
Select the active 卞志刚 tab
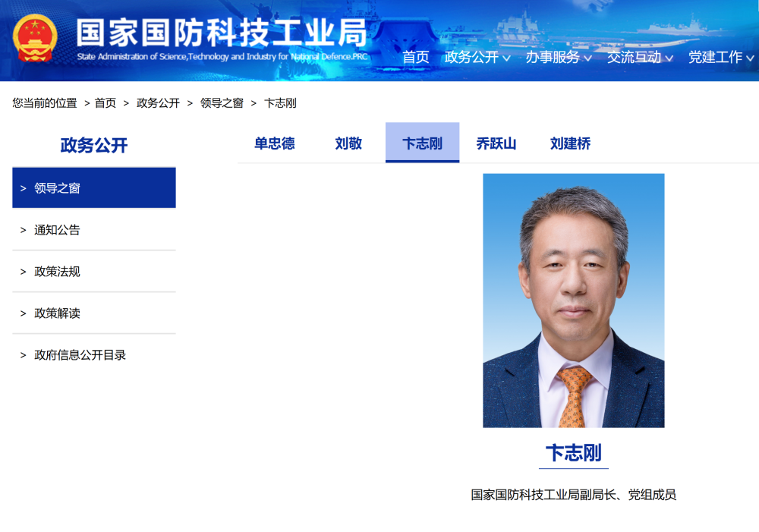pyautogui.click(x=423, y=143)
